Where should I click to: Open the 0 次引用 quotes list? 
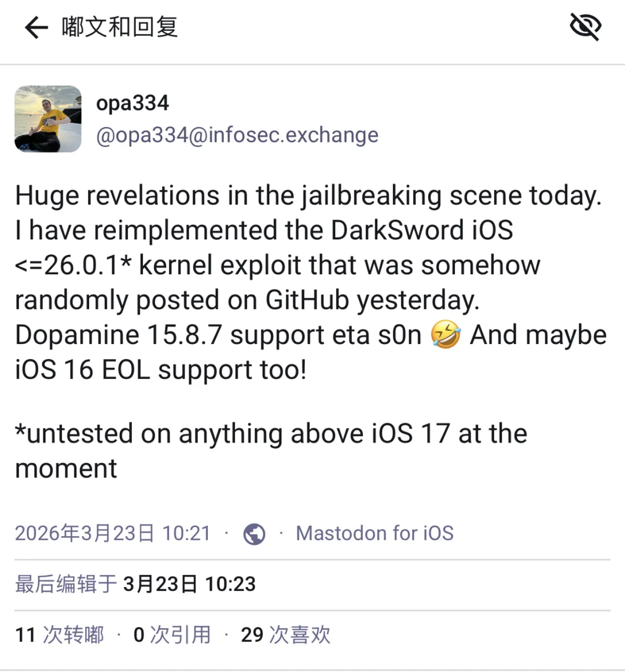coord(172,635)
